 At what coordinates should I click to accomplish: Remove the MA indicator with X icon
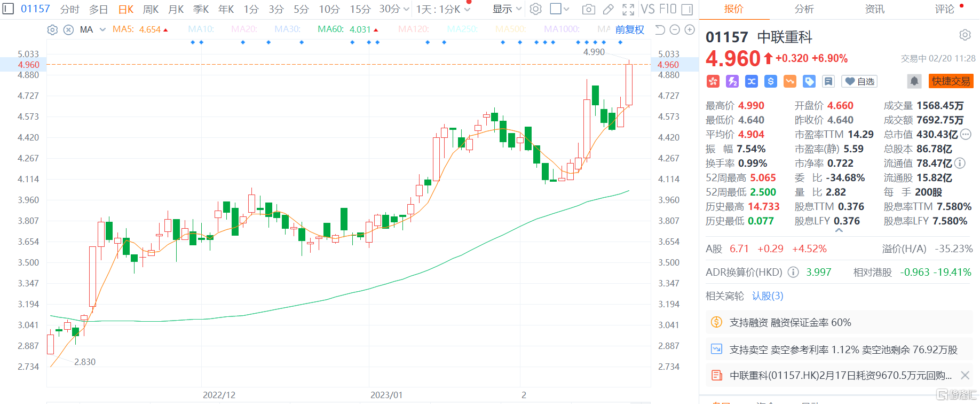(x=68, y=30)
